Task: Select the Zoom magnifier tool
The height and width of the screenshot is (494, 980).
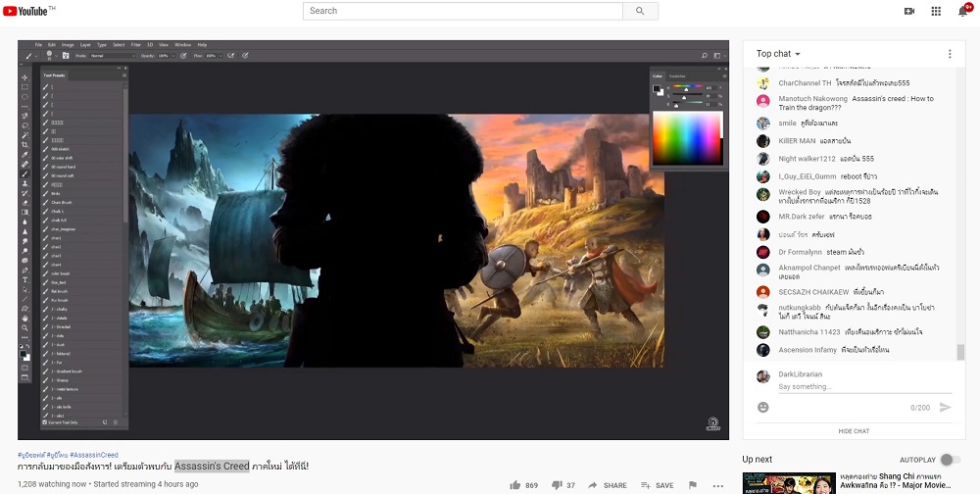Action: [25, 327]
